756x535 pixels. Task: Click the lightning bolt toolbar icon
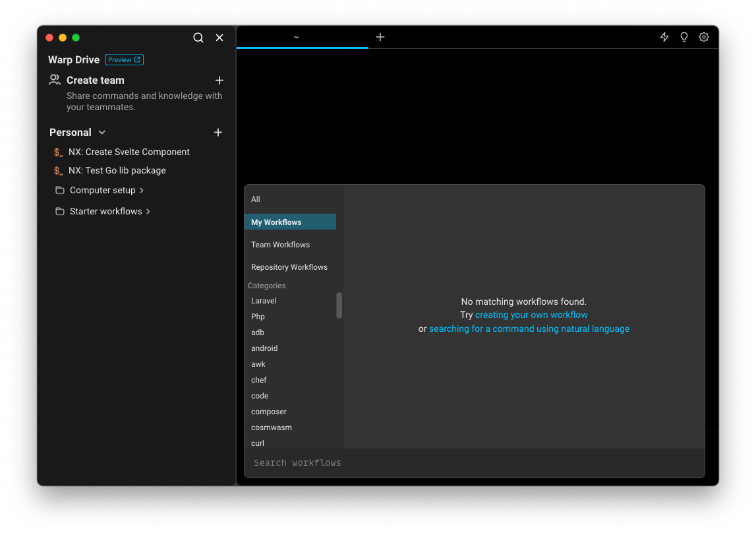pyautogui.click(x=664, y=37)
